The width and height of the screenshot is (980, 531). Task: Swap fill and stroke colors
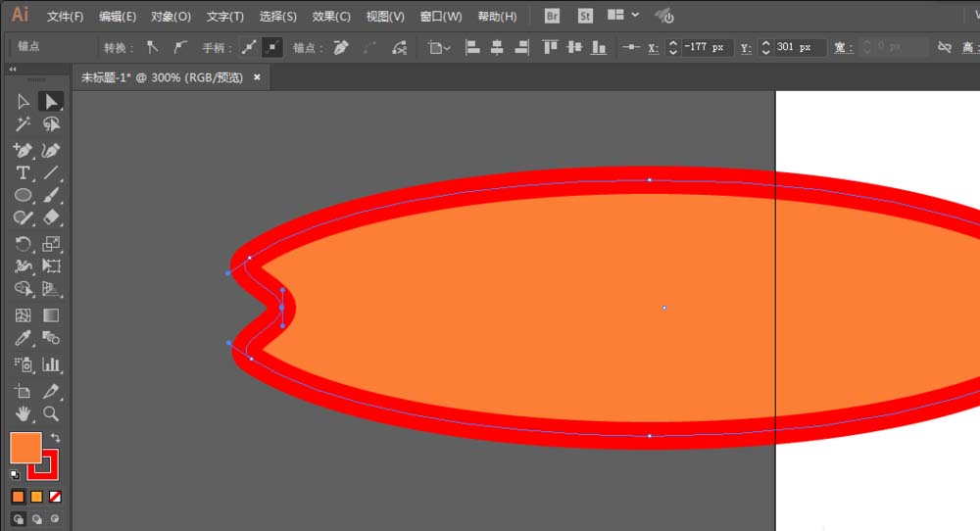tap(56, 438)
